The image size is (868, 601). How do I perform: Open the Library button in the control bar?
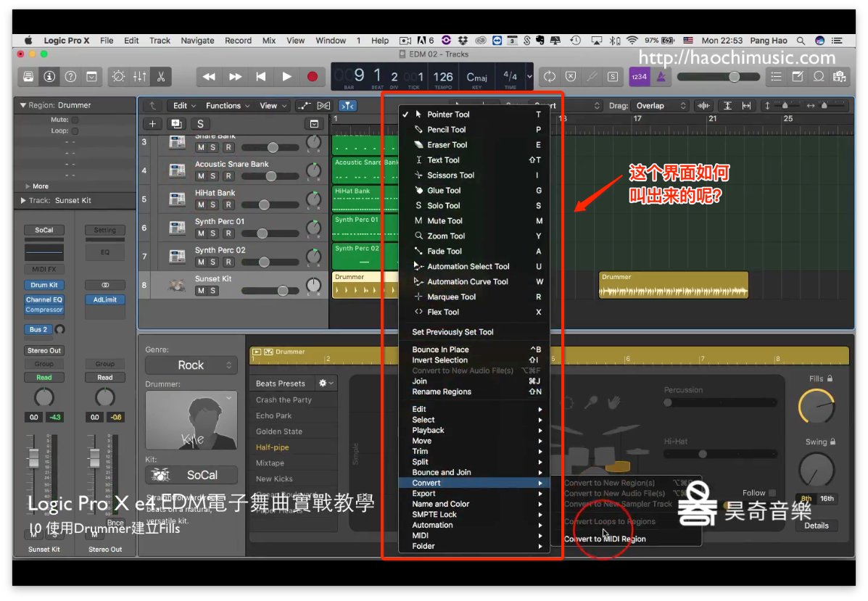point(28,77)
